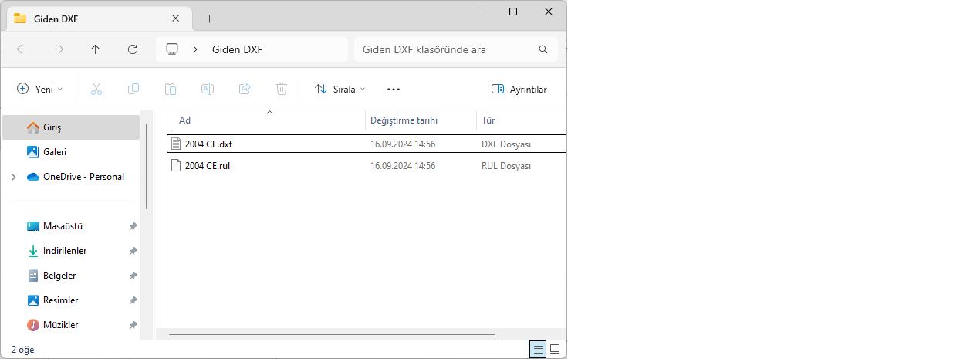The height and width of the screenshot is (359, 980).
Task: Click the Copy icon in toolbar
Action: [133, 89]
